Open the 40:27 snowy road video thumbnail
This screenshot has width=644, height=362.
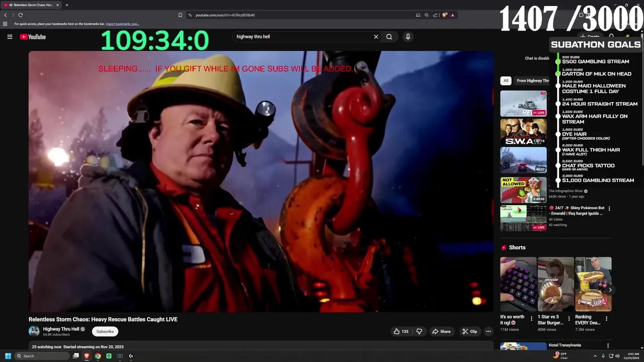[x=523, y=160]
